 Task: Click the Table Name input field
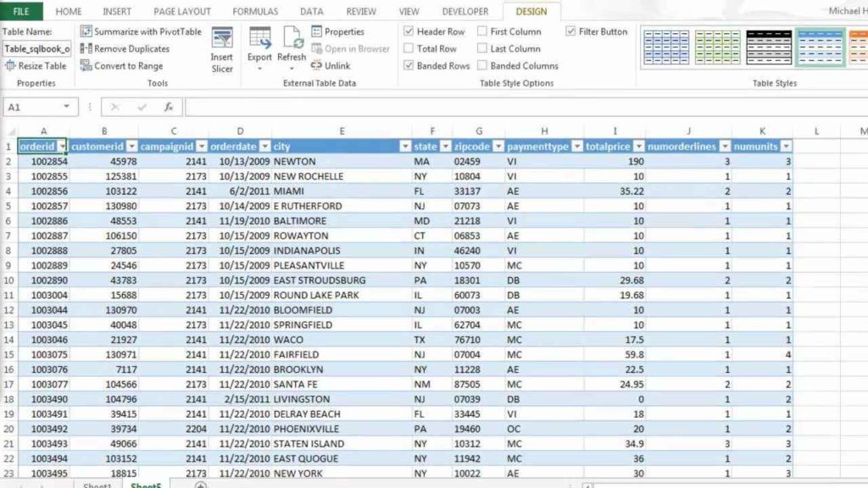pos(36,48)
